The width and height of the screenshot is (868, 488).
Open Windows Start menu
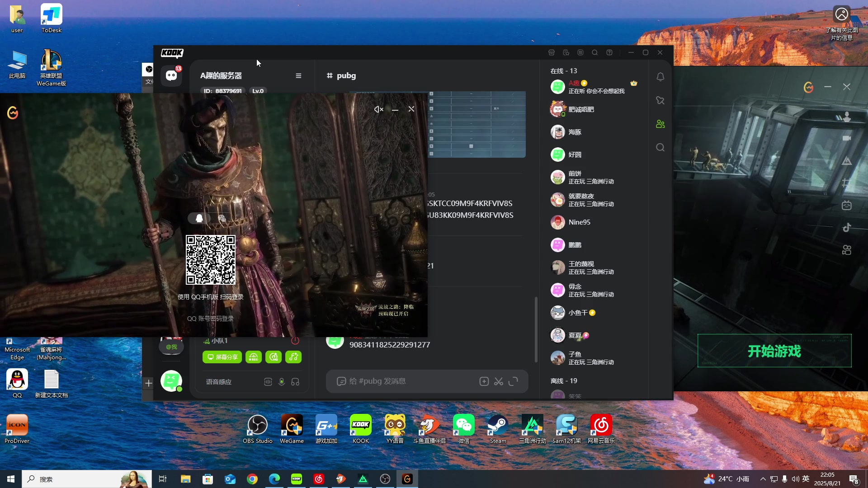11,479
